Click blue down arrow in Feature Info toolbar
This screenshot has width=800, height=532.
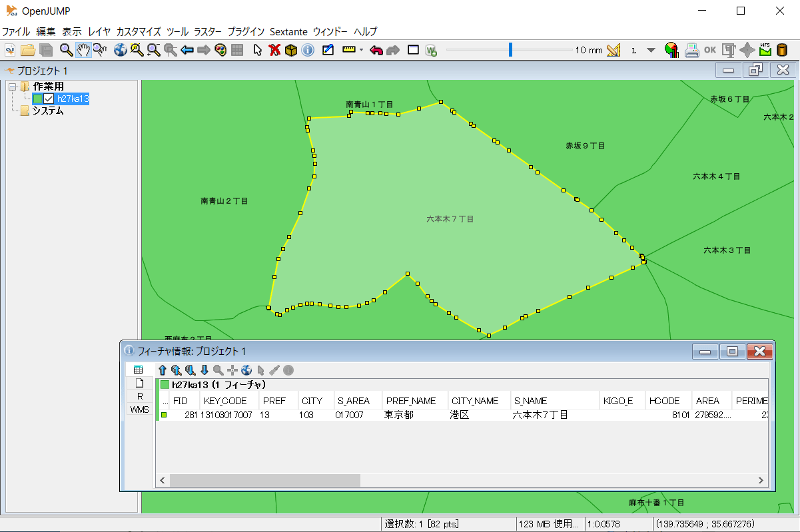pos(204,370)
